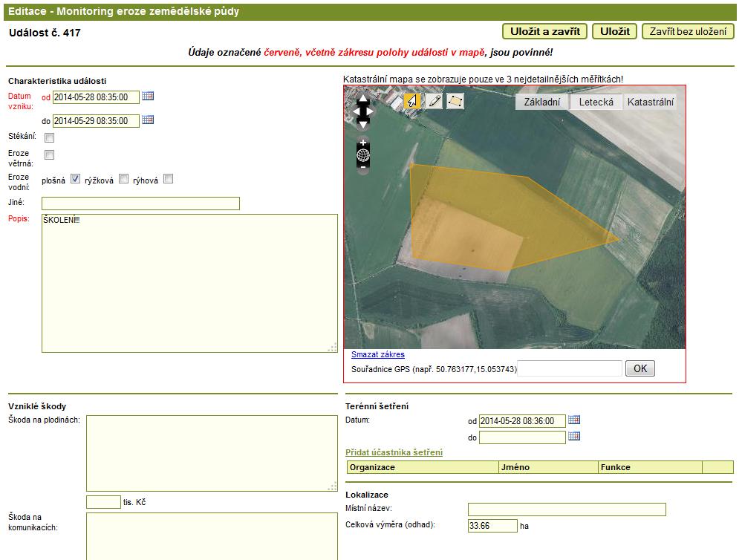Zoom in the map with plus
The image size is (742, 560).
click(x=363, y=143)
